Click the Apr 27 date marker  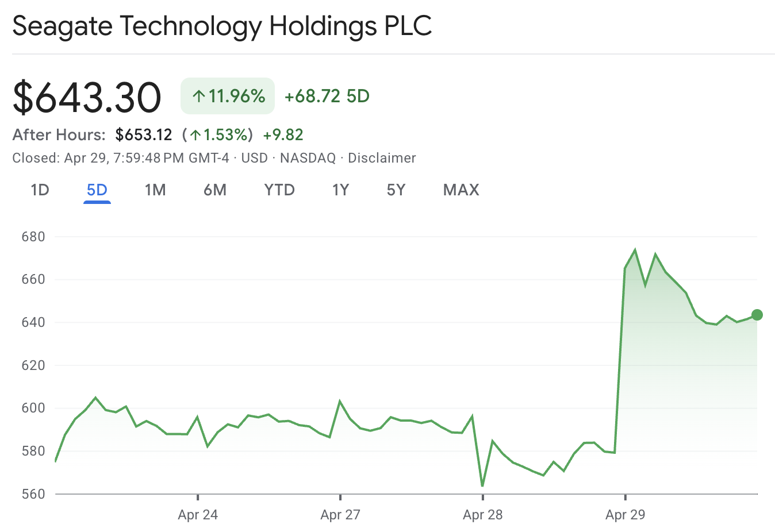pos(340,514)
